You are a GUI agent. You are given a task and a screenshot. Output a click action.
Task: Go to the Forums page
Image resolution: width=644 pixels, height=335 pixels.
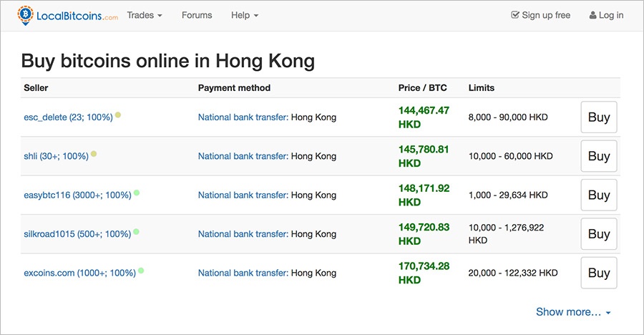click(x=197, y=15)
